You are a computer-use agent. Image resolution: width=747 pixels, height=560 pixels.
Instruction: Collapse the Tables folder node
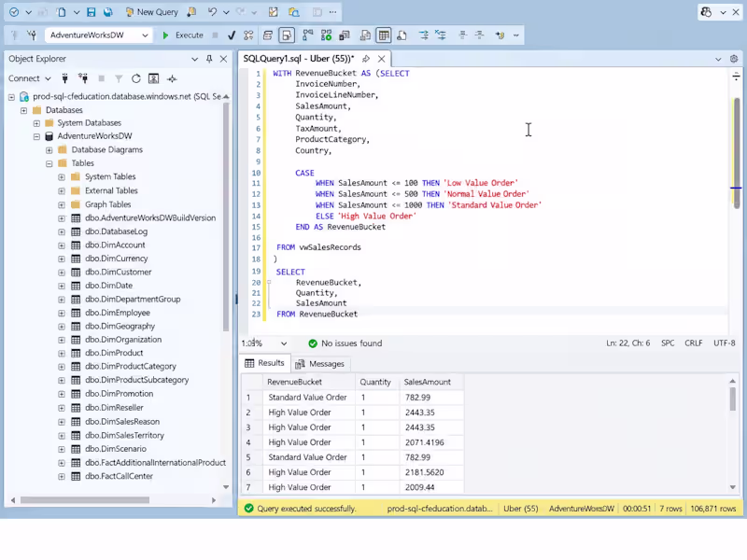point(49,163)
